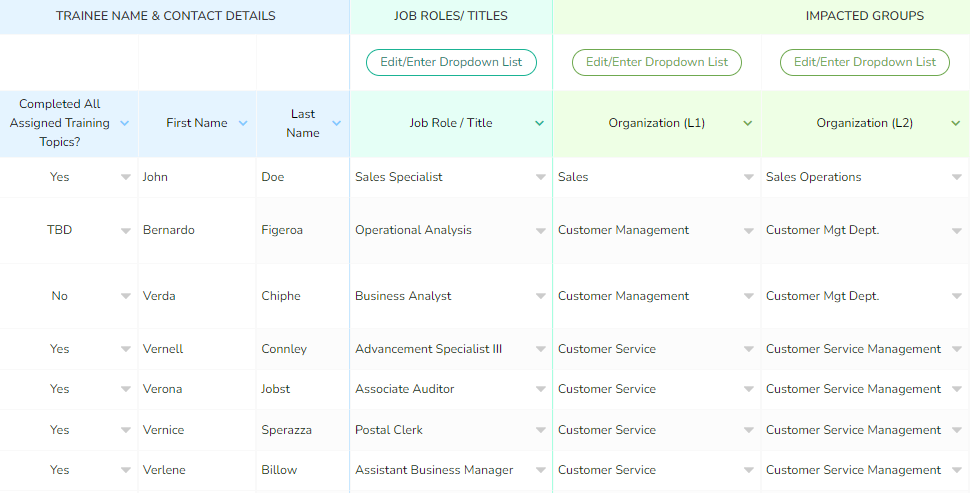Viewport: 970px width, 493px height.
Task: Open the Sales Operations L2 dropdown arrow
Action: pos(956,177)
